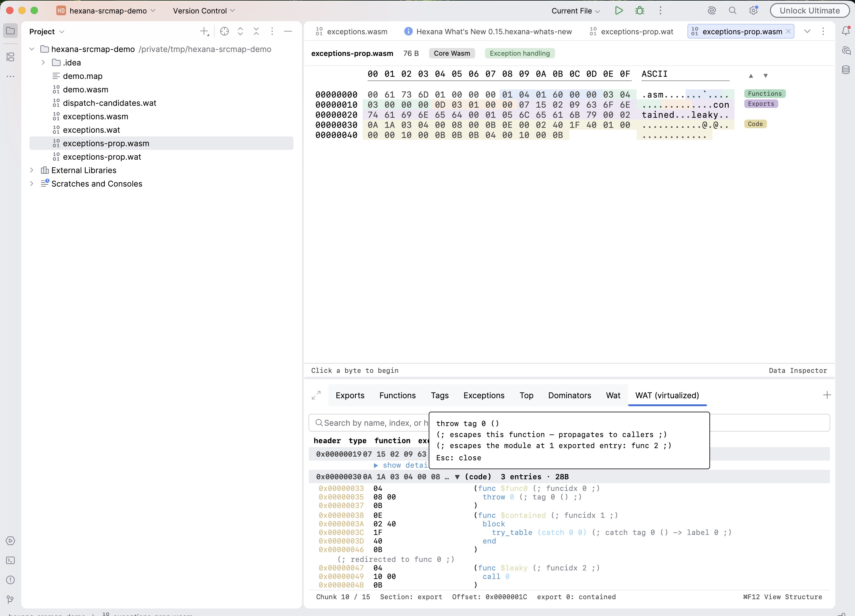Collapse all in Project tree
This screenshot has width=855, height=616.
[256, 32]
